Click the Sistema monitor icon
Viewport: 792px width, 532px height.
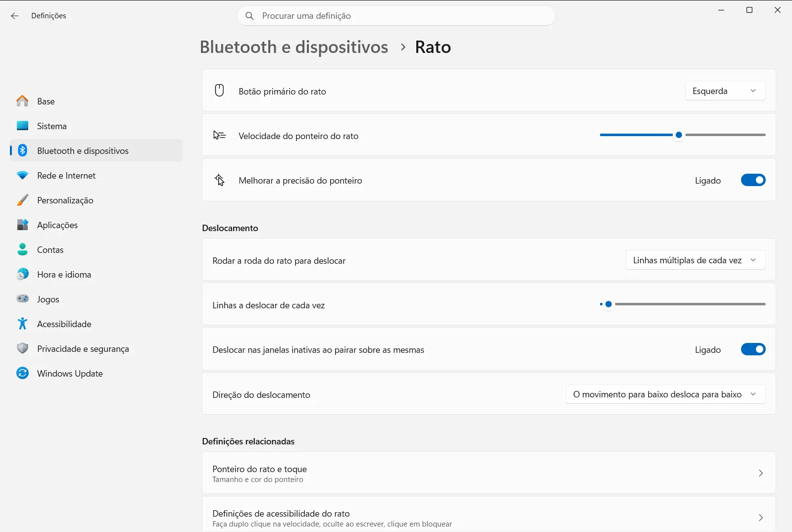(x=22, y=126)
